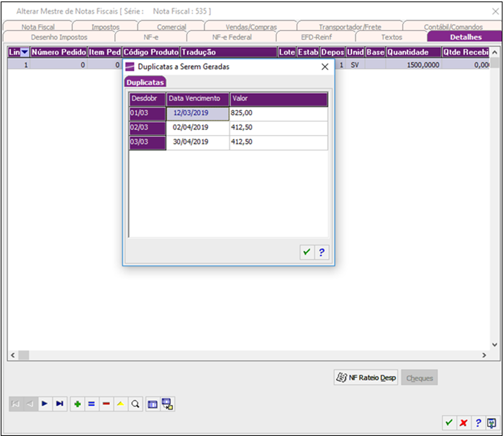Click NF Rateio Desp button
Viewport: 504px width, 436px height.
click(x=366, y=377)
